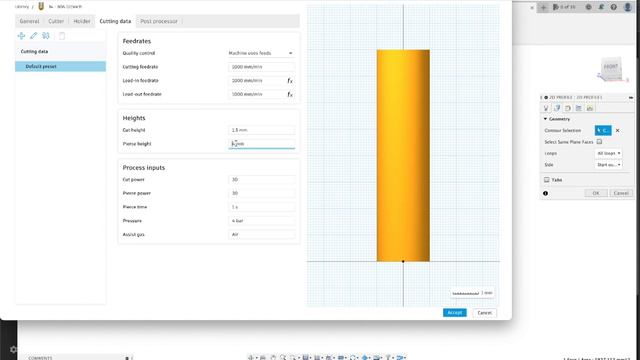
Task: Open the notifications bell icon
Action: point(601,7)
